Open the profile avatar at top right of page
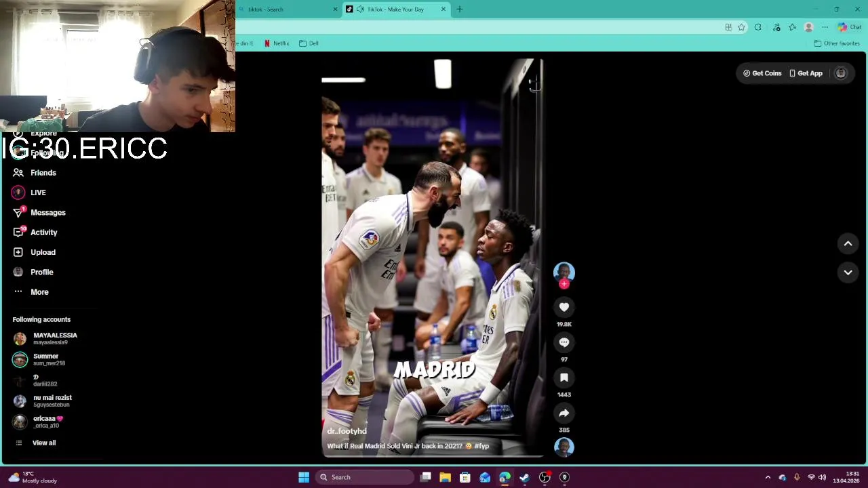 coord(841,73)
